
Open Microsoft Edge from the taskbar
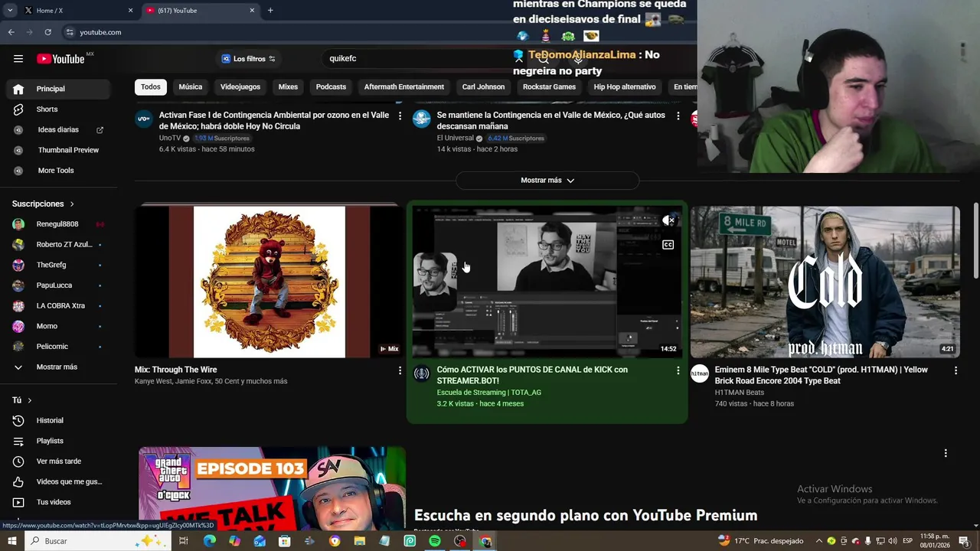click(209, 541)
